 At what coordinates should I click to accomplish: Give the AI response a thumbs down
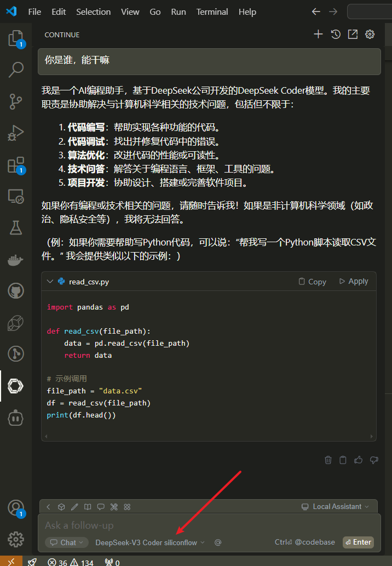point(373,460)
